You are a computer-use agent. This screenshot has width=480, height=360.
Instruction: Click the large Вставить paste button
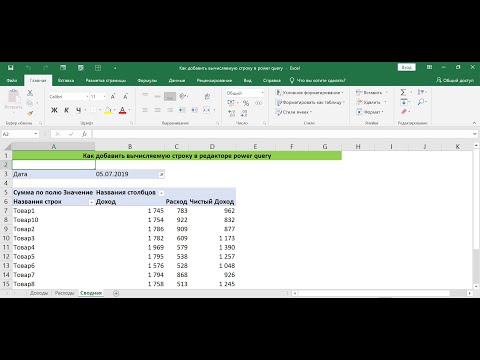[14, 100]
